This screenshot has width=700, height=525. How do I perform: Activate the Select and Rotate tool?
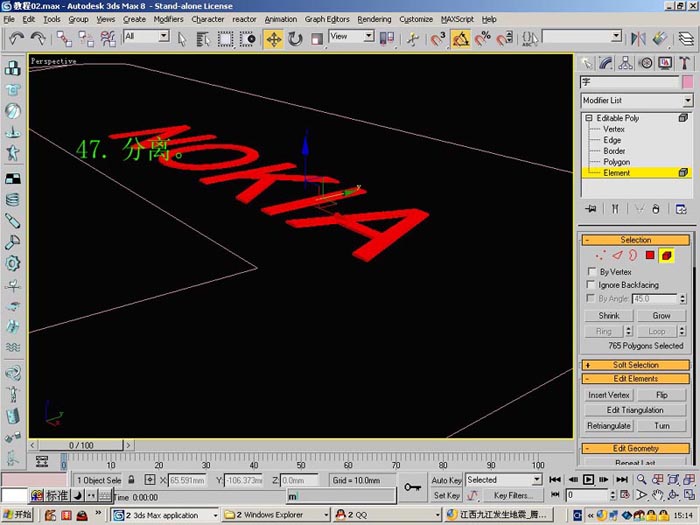295,39
